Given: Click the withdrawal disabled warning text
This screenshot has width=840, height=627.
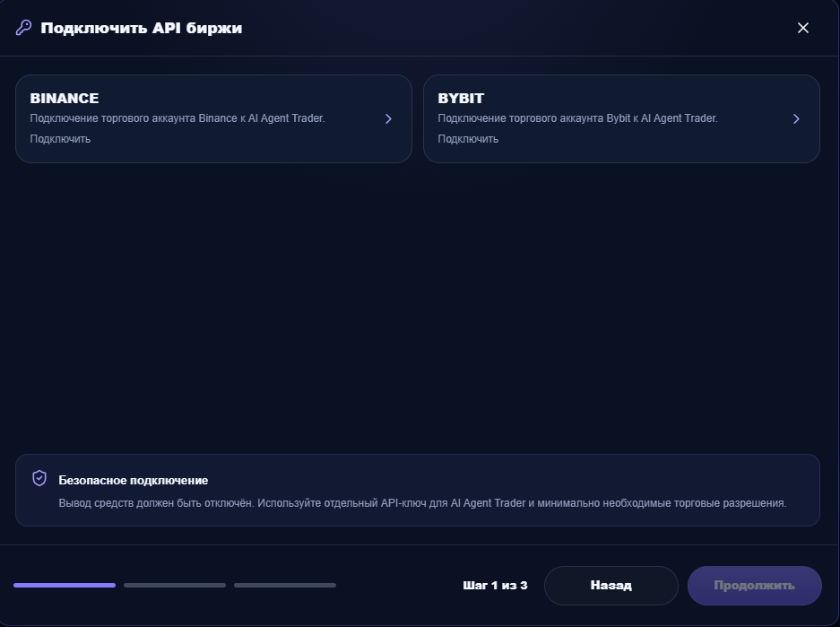Looking at the screenshot, I should point(422,503).
